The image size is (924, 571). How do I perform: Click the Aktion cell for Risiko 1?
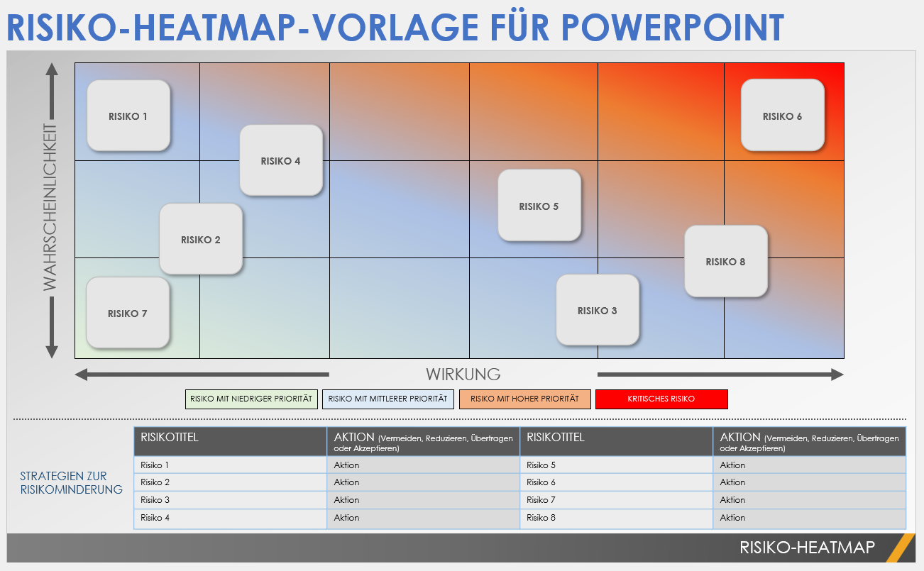point(423,465)
